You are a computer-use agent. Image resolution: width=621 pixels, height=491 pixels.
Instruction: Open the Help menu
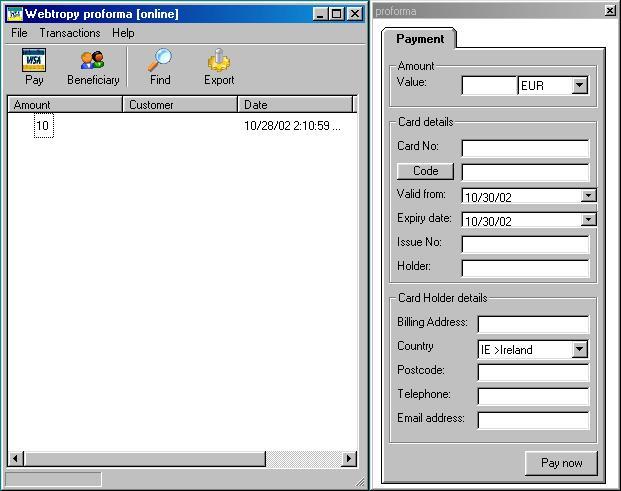coord(123,33)
